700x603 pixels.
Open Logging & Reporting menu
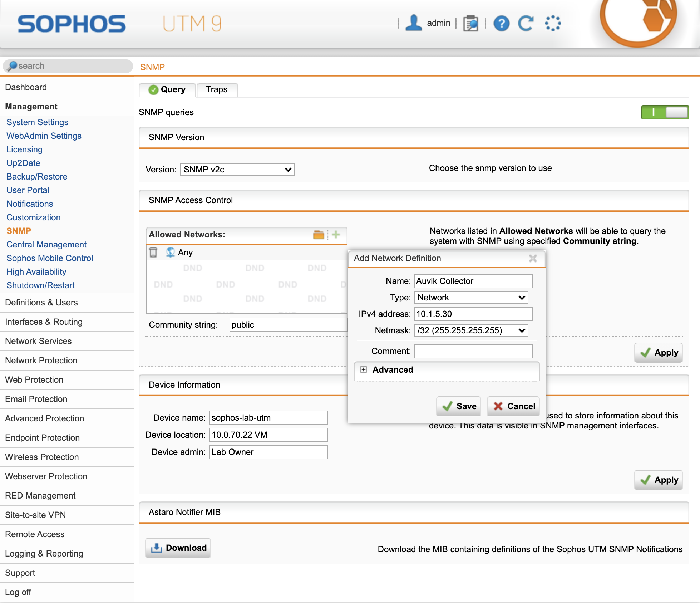click(x=67, y=554)
